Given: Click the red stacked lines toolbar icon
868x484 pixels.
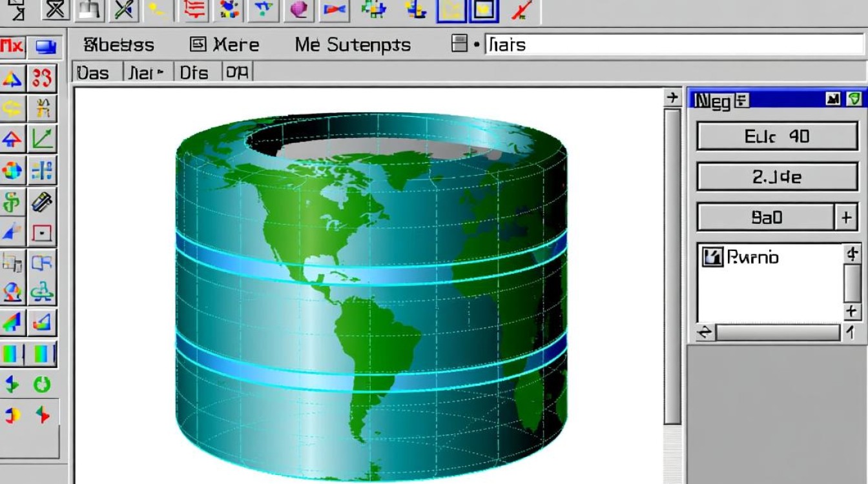Looking at the screenshot, I should coord(194,9).
